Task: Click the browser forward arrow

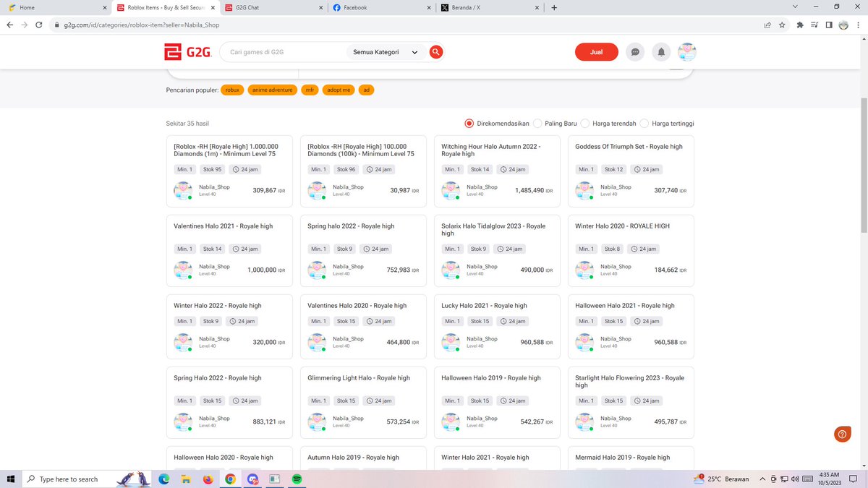Action: pyautogui.click(x=26, y=25)
